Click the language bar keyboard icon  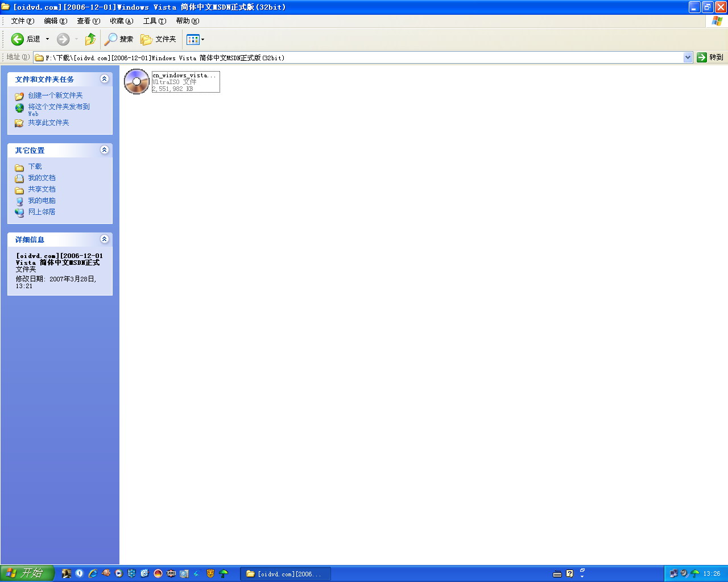click(x=557, y=574)
